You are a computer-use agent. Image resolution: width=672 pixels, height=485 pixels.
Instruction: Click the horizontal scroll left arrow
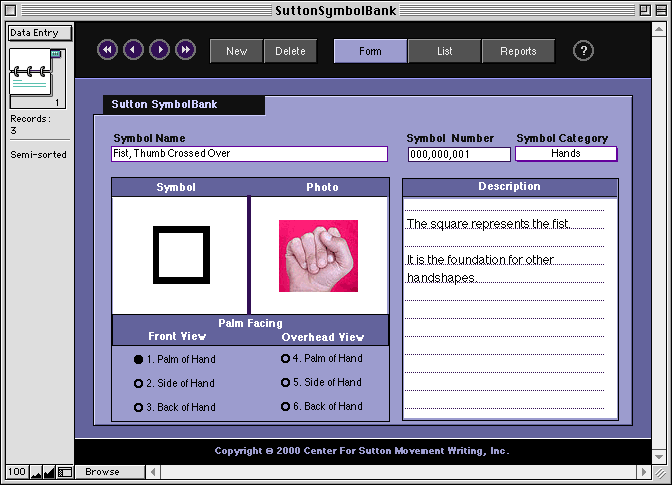click(x=153, y=472)
